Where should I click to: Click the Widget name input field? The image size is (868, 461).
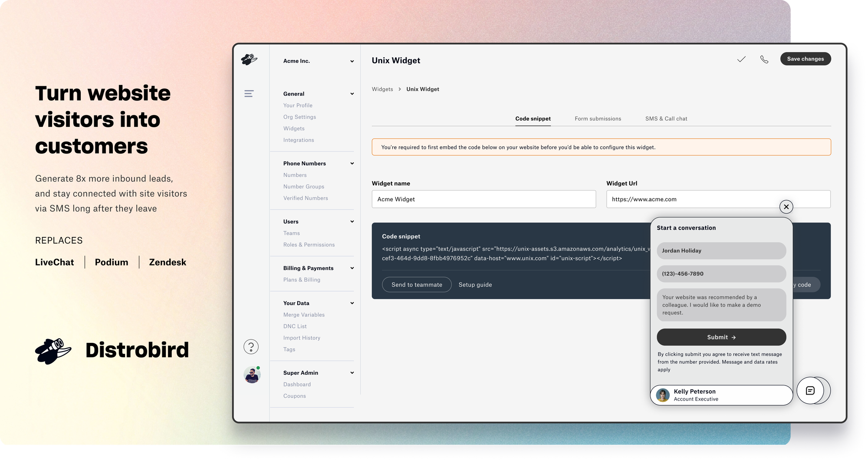(x=483, y=199)
